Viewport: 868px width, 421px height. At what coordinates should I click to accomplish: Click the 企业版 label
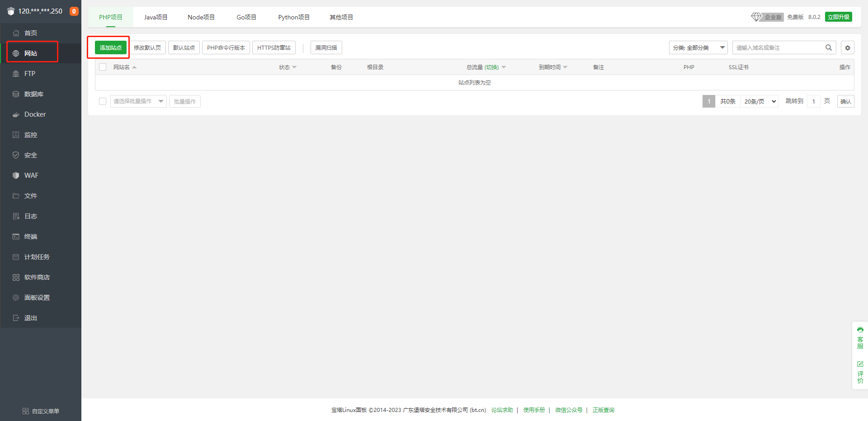773,17
